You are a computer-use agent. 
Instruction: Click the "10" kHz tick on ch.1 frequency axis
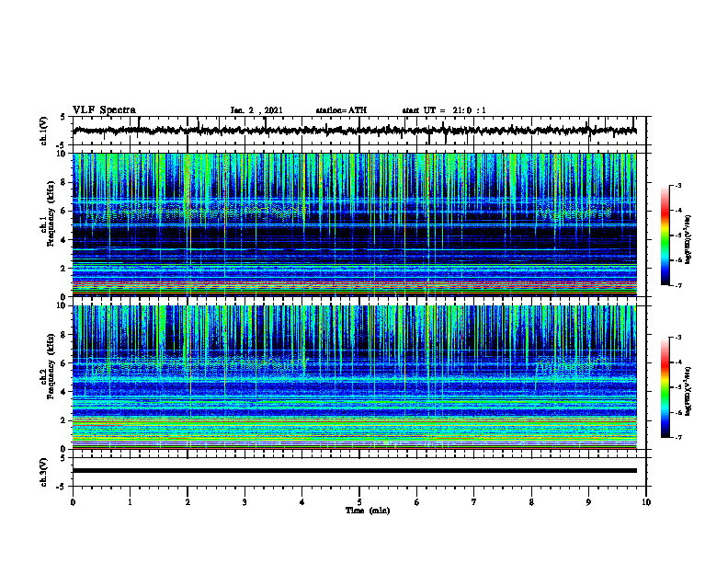61,154
